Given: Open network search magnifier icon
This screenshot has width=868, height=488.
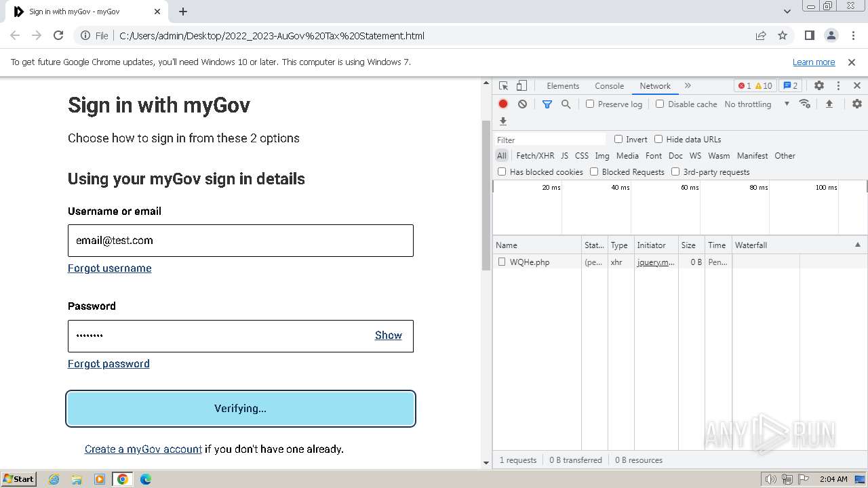Looking at the screenshot, I should (566, 104).
